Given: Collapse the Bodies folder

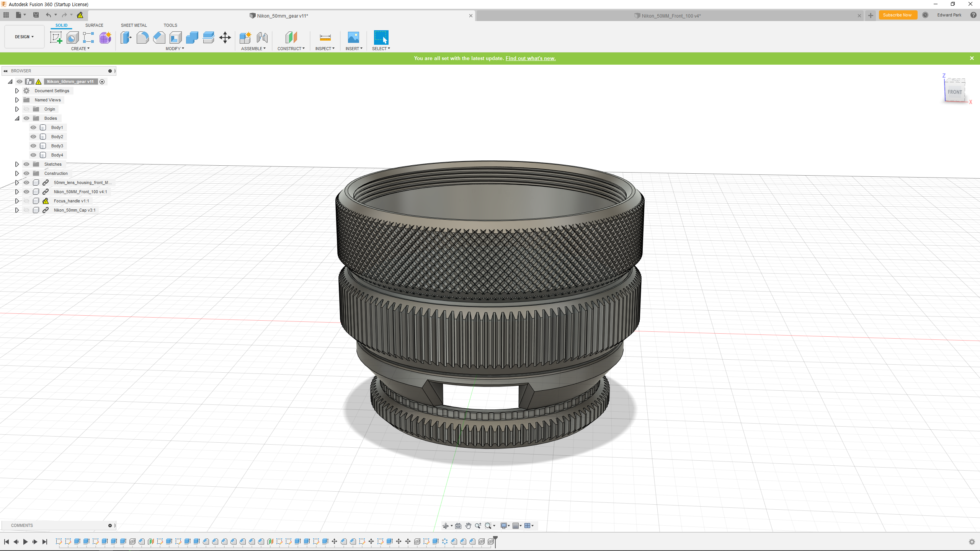Looking at the screenshot, I should [17, 118].
